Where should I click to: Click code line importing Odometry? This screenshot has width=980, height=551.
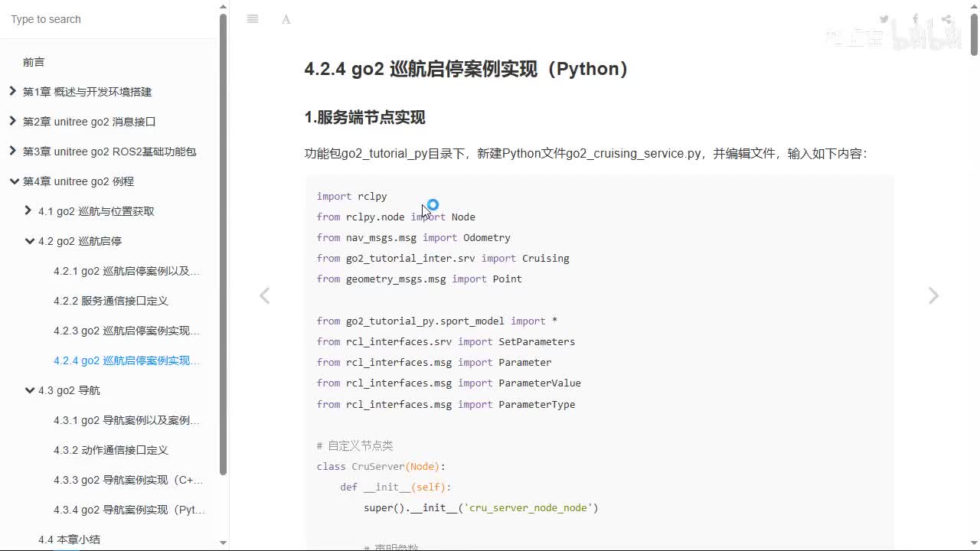413,237
